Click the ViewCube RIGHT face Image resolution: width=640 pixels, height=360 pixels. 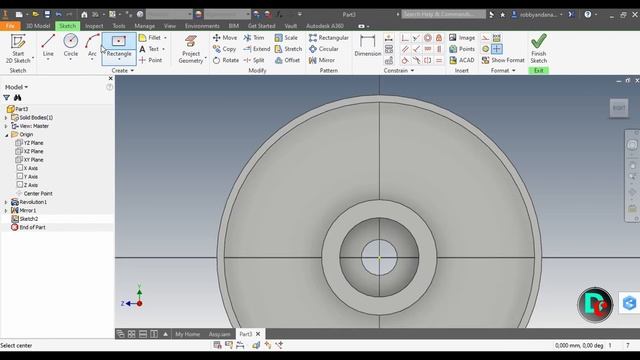619,108
